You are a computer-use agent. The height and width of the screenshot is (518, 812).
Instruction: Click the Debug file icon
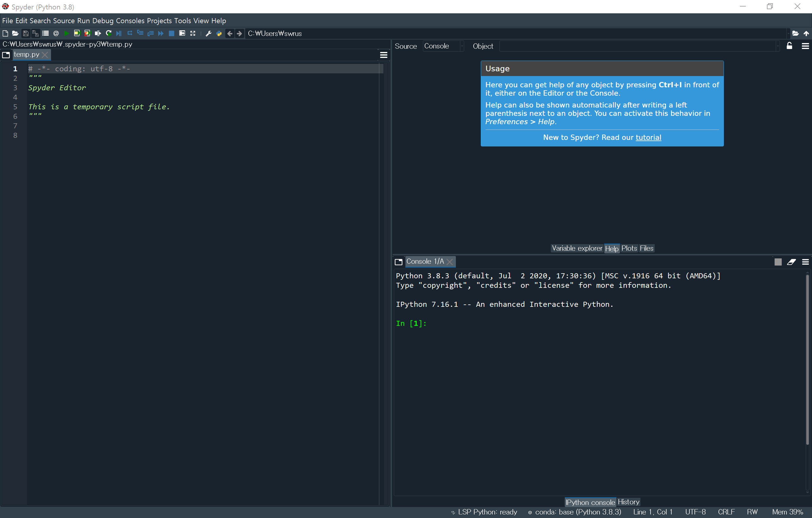point(119,33)
